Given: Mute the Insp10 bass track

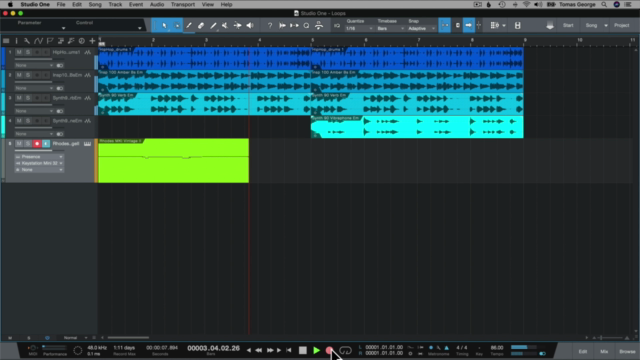Looking at the screenshot, I should pos(19,75).
